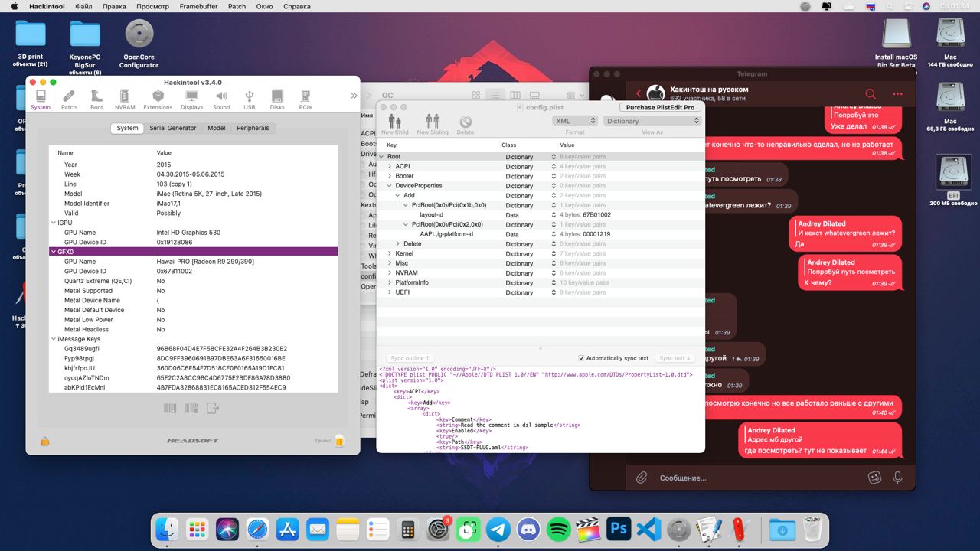Collapse the IGPU group in Hackintool
980x551 pixels.
(x=54, y=223)
